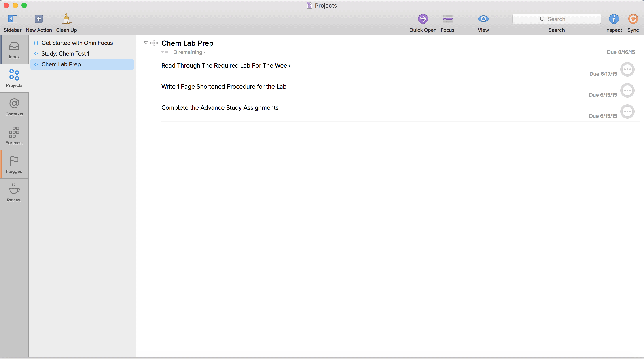Select Chem Lab Prep in sidebar
Screen dimensions: 644x359
pyautogui.click(x=82, y=64)
